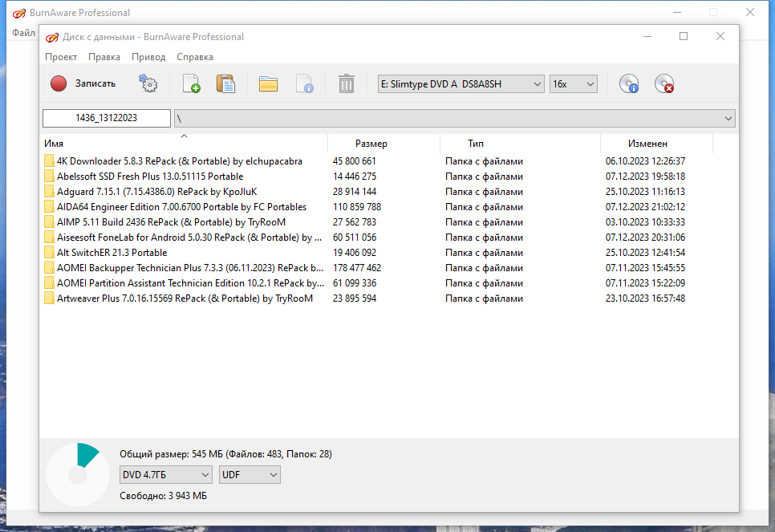Select folder icon of Artweaver Plus 7.0.16
This screenshot has width=775, height=532.
click(49, 298)
